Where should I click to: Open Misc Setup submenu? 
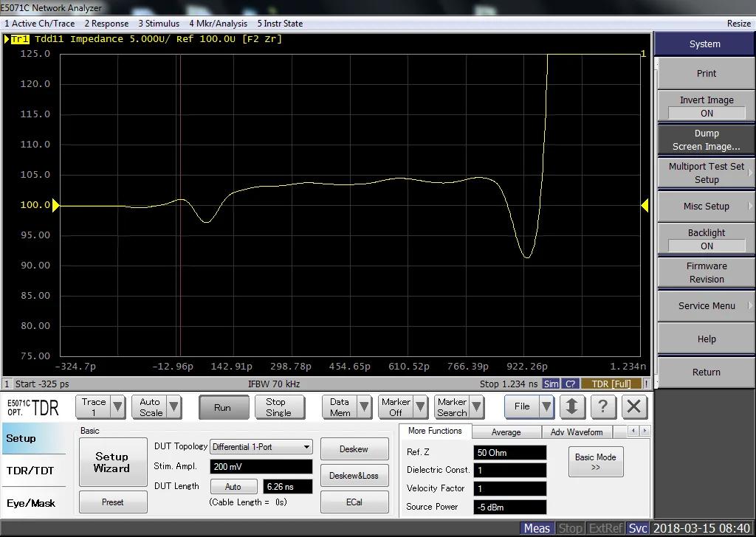pyautogui.click(x=707, y=206)
